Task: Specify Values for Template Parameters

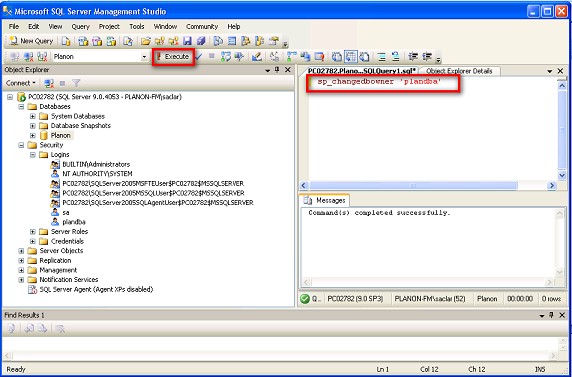Action: click(x=275, y=57)
